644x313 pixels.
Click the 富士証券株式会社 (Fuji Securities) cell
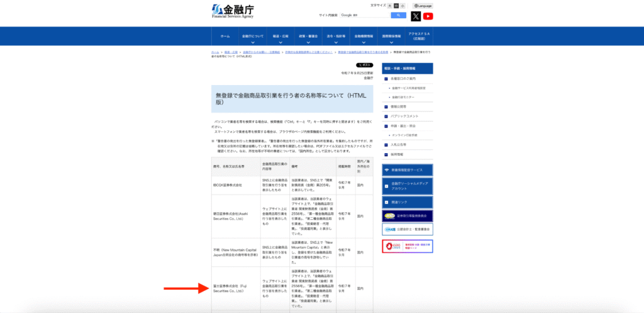click(x=236, y=288)
